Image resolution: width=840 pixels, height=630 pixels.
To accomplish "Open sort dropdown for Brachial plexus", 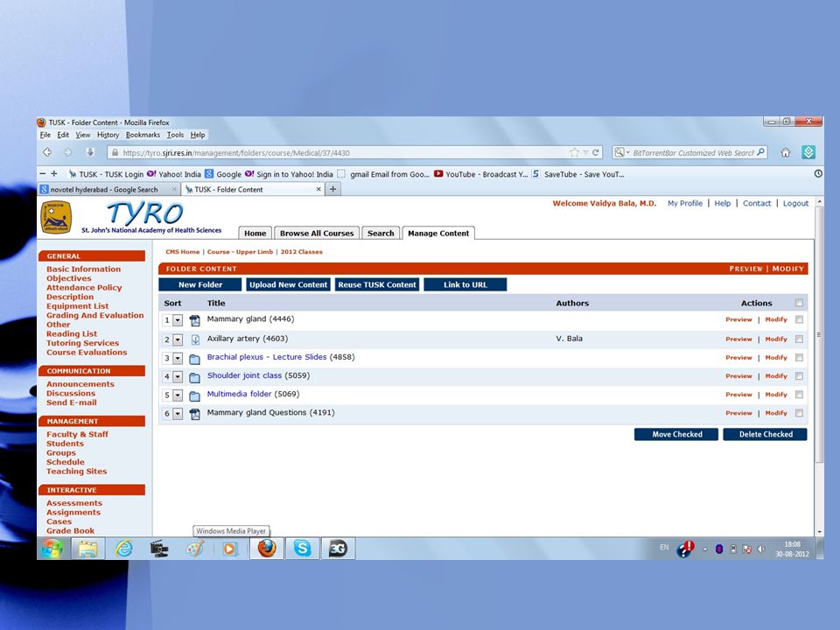I will pyautogui.click(x=178, y=359).
